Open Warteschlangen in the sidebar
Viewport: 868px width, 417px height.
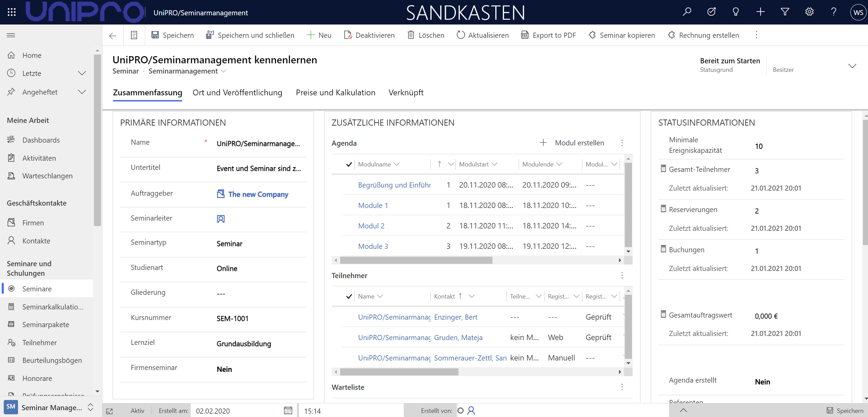47,176
